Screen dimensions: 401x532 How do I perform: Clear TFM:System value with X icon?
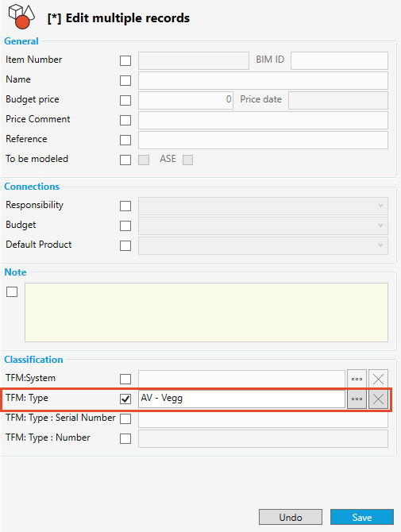point(378,379)
